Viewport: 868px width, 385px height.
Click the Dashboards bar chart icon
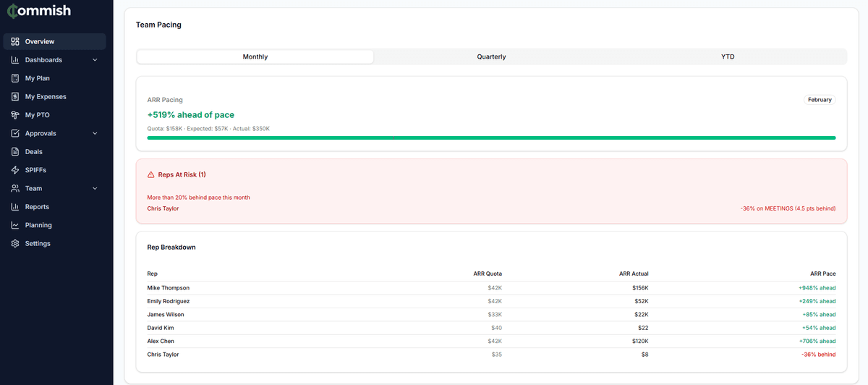(15, 60)
